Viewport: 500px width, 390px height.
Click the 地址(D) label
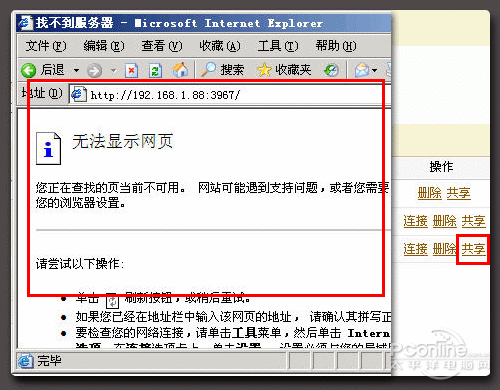(42, 93)
